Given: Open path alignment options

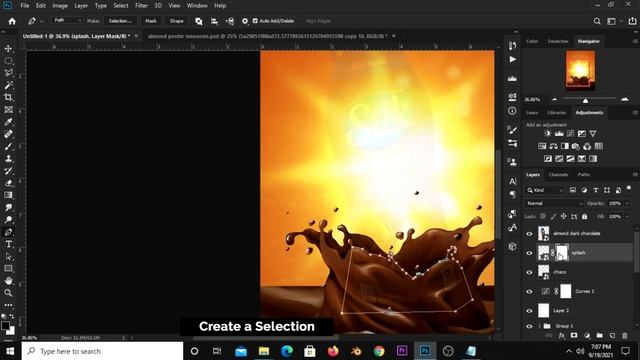Looking at the screenshot, I should pos(214,21).
